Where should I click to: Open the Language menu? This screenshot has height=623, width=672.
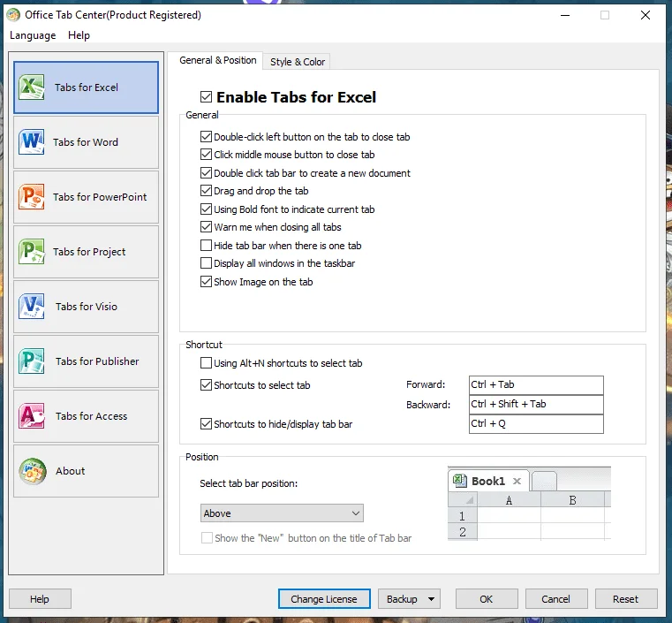pos(33,35)
